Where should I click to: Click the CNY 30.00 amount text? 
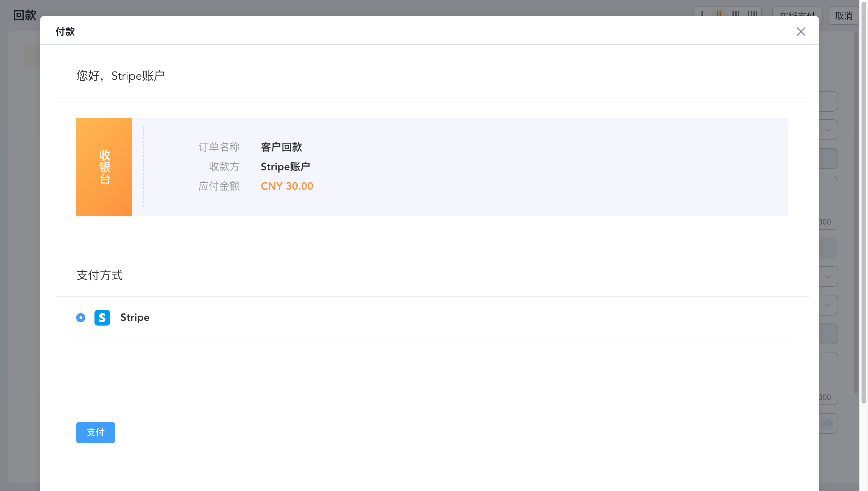click(287, 186)
